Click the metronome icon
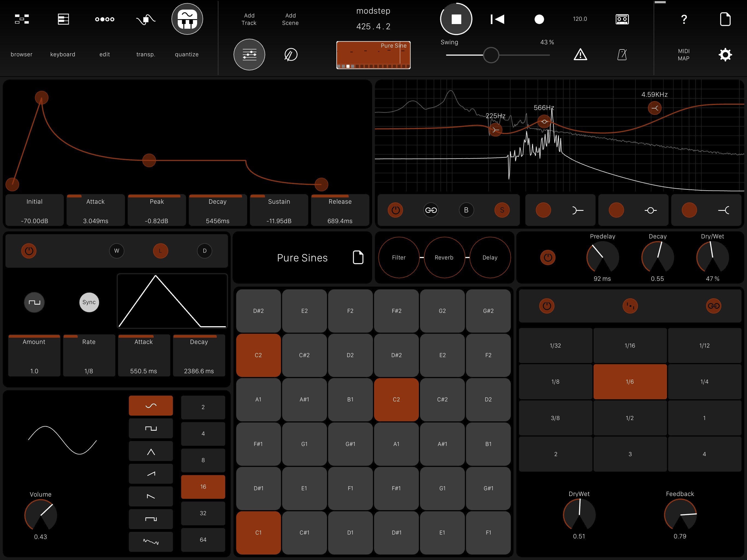 (x=622, y=55)
